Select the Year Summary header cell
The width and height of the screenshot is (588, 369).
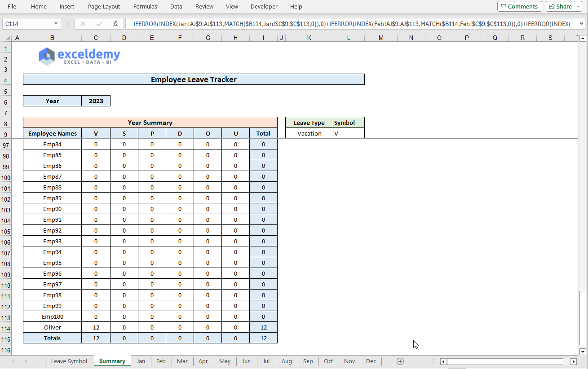(150, 123)
